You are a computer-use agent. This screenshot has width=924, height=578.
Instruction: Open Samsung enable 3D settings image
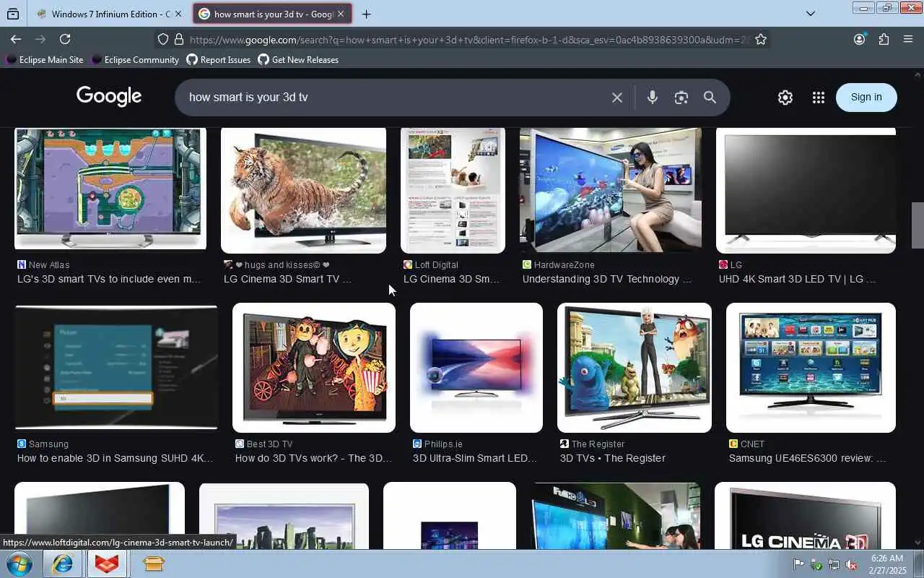[x=116, y=368]
